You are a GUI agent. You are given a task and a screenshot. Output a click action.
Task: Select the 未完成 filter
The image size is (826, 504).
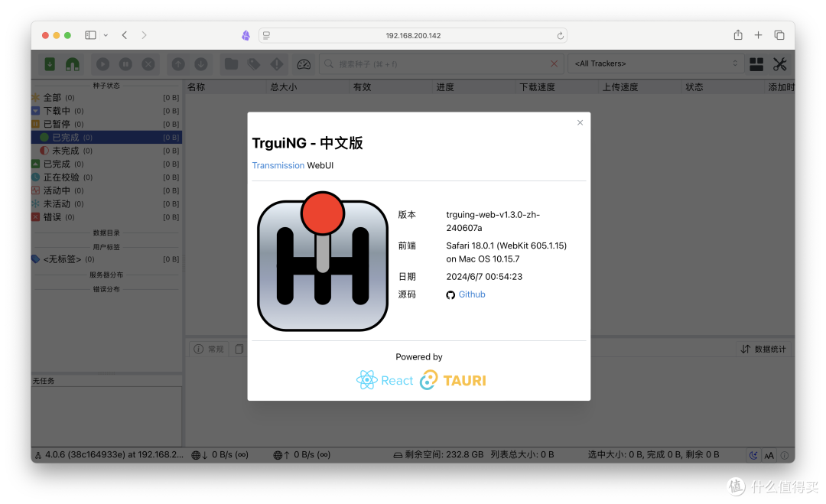coord(106,151)
